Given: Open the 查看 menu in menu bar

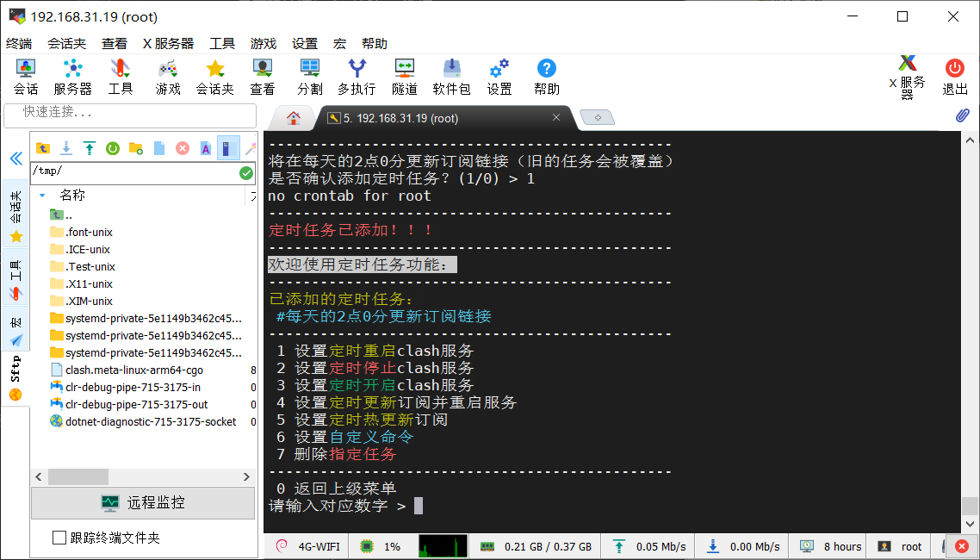Looking at the screenshot, I should 115,44.
